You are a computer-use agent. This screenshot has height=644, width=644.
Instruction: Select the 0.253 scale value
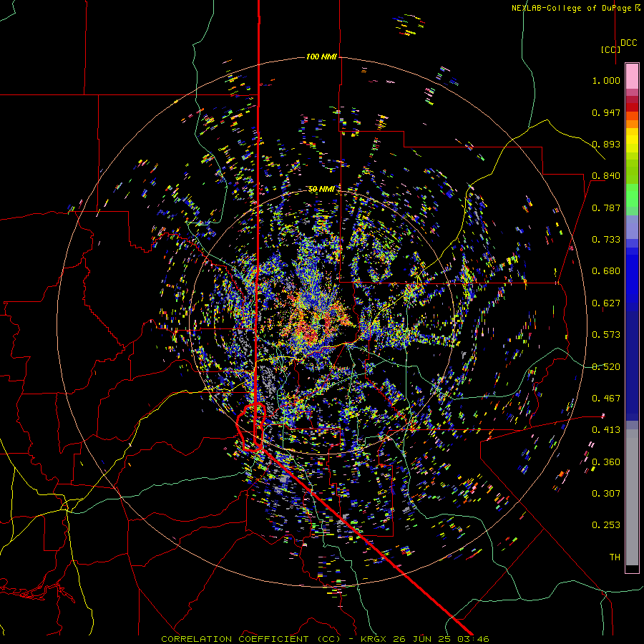[x=606, y=525]
